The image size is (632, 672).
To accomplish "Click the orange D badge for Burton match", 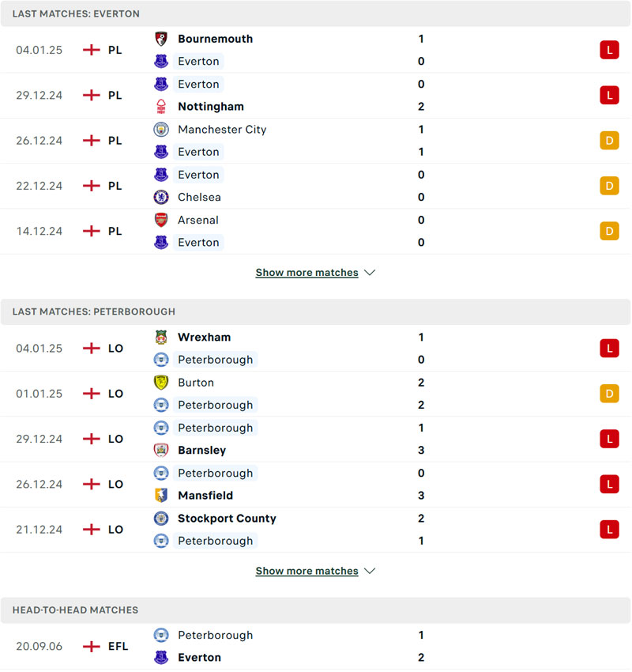I will point(609,393).
